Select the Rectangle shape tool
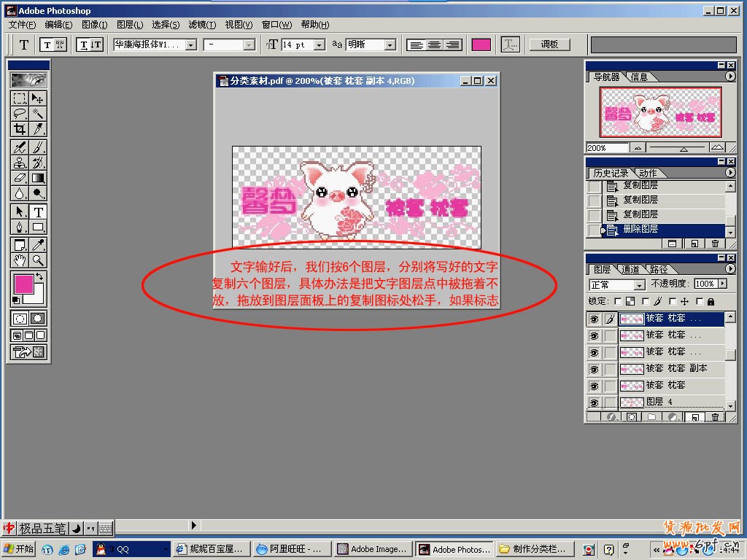Image resolution: width=747 pixels, height=560 pixels. (38, 227)
